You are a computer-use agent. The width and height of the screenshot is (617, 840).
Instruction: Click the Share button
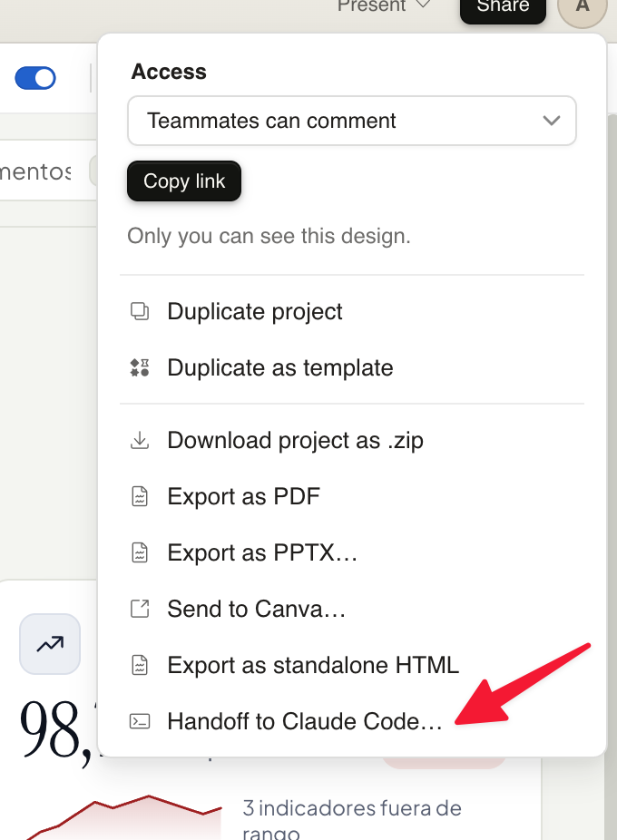point(503,7)
